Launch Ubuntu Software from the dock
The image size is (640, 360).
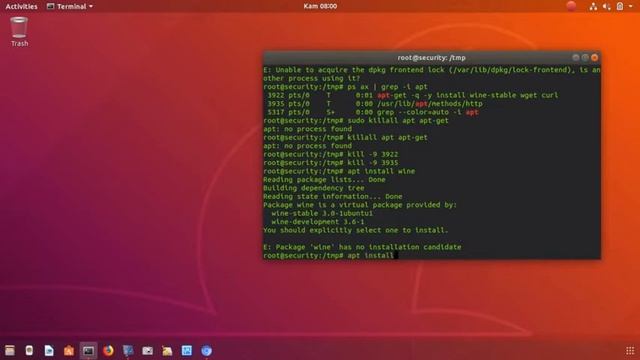tap(69, 350)
